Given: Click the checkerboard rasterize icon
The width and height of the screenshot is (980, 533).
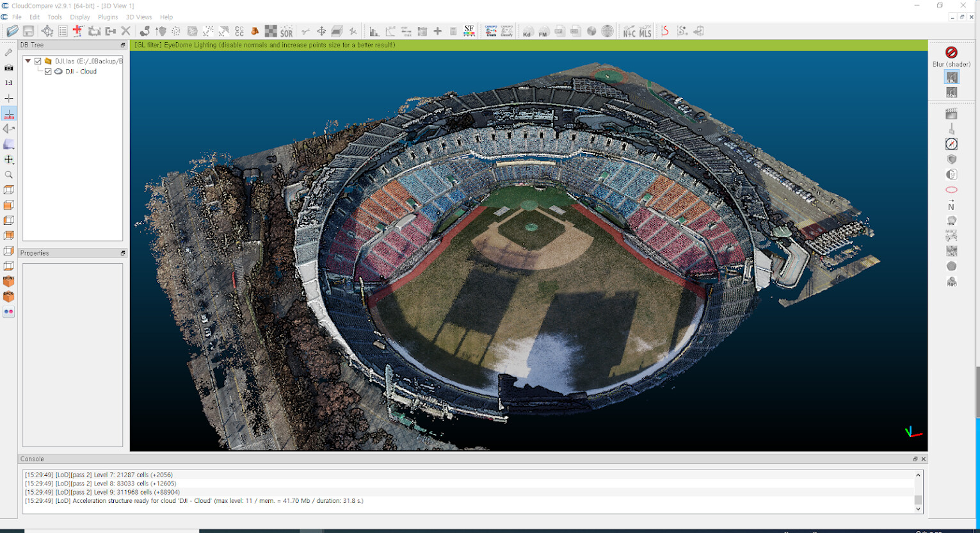Looking at the screenshot, I should coord(271,31).
